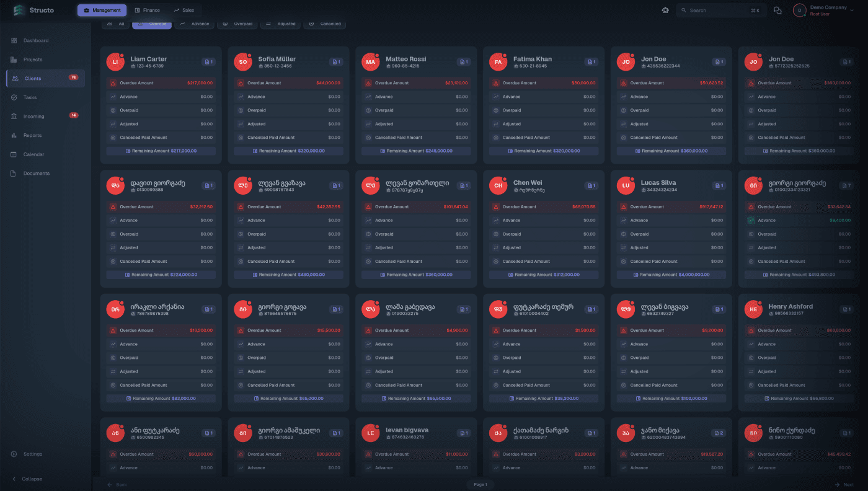
Task: Click the Projects building icon in sidebar
Action: (x=14, y=60)
